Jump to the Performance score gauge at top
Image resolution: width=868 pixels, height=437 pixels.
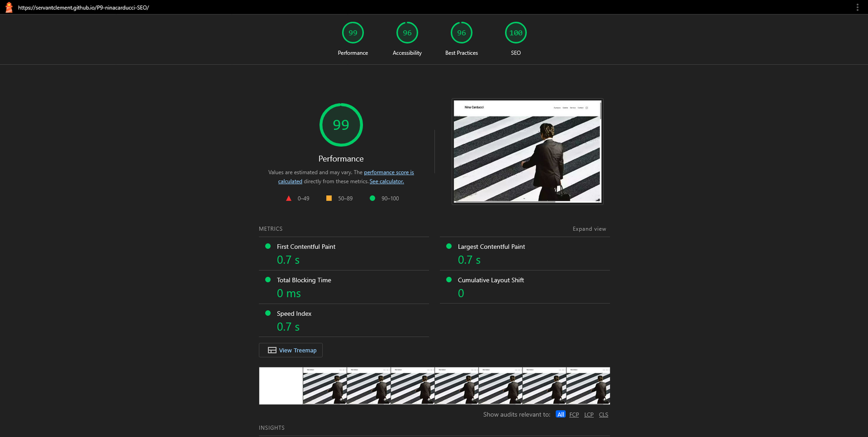353,33
